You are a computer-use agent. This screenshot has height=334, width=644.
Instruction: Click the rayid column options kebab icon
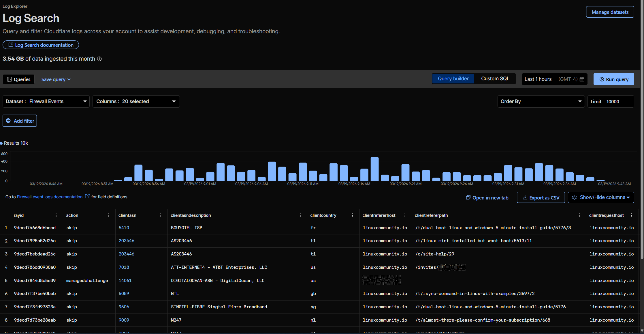click(56, 215)
